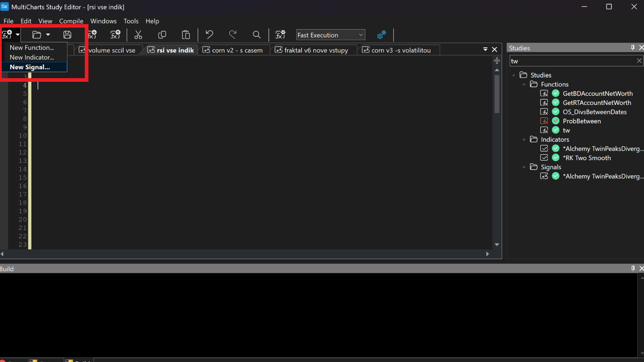644x362 pixels.
Task: Select *Alchemy TwinPeaksDiverg indicator
Action: coord(603,149)
